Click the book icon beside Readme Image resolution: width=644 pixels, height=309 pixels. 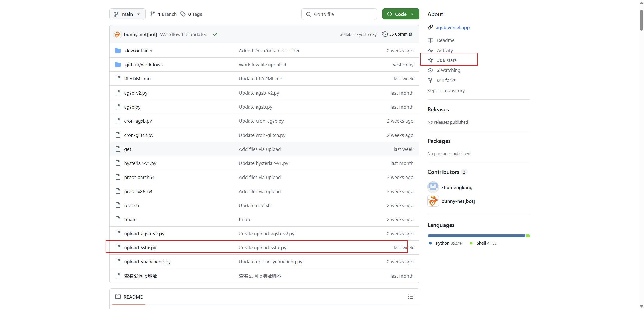pos(430,40)
